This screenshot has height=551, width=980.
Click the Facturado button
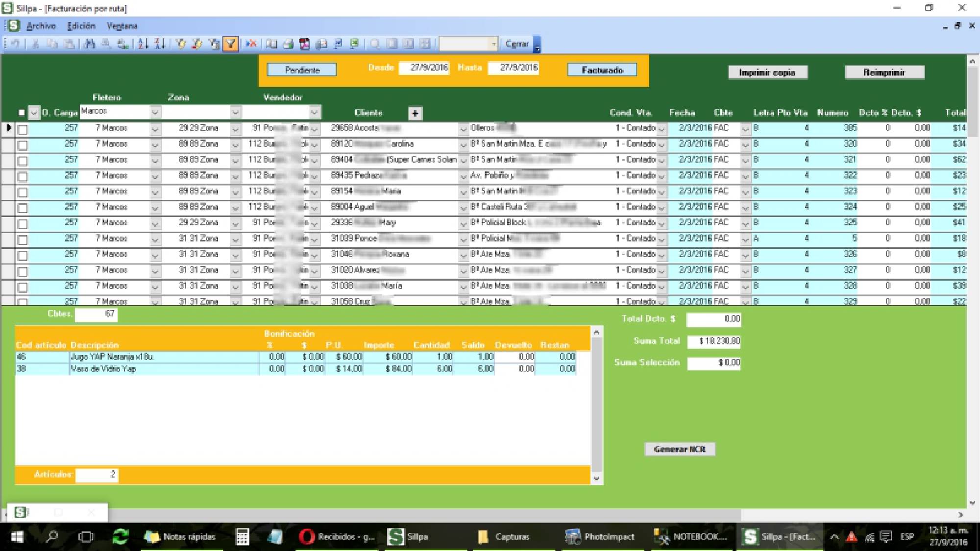602,70
